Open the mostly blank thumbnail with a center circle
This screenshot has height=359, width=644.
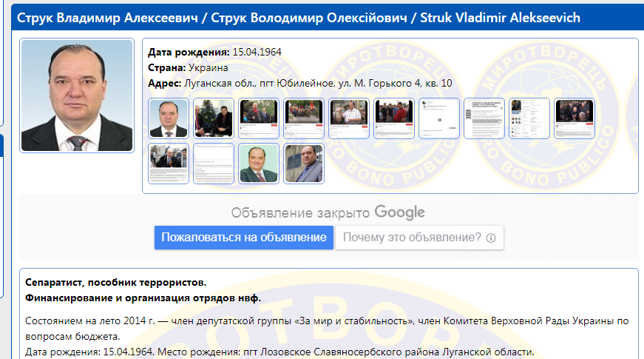(x=439, y=118)
